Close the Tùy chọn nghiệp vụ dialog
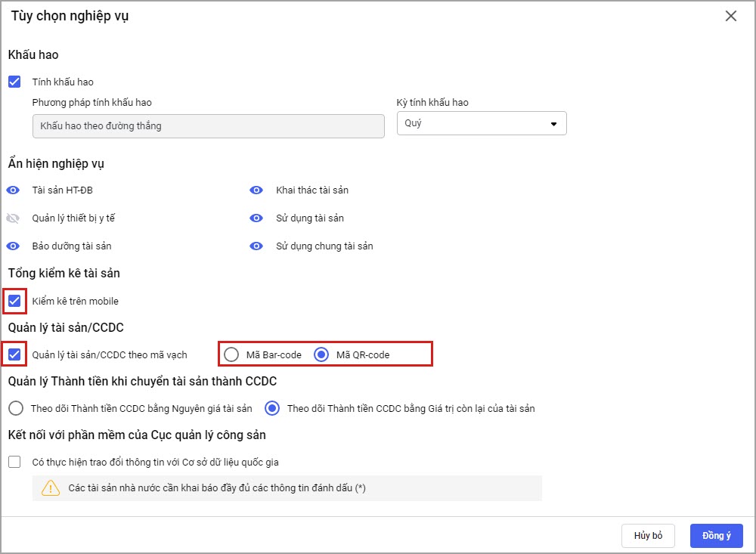This screenshot has height=554, width=756. point(730,16)
